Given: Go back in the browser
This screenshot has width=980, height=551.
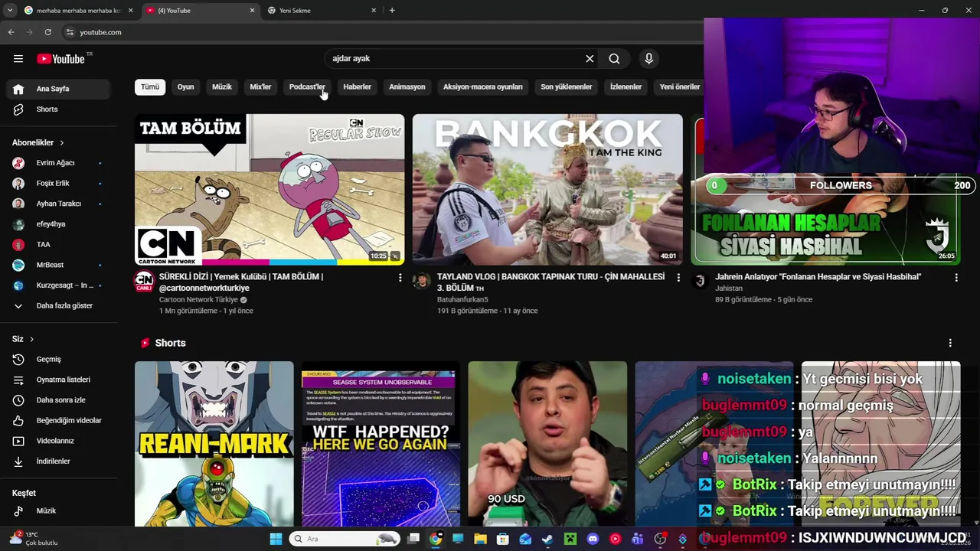Looking at the screenshot, I should tap(11, 32).
